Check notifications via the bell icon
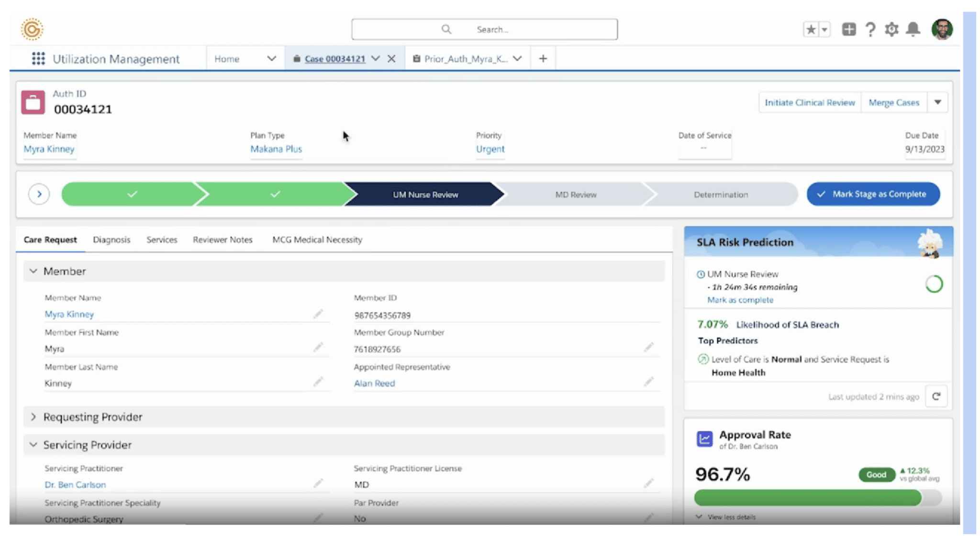This screenshot has width=980, height=537. [912, 29]
